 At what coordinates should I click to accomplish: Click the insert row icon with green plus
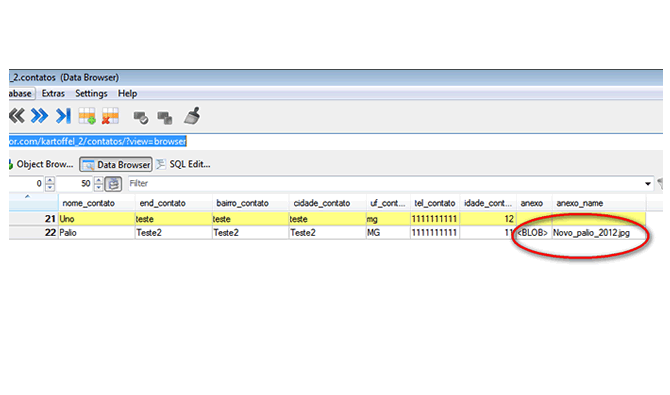coord(87,116)
